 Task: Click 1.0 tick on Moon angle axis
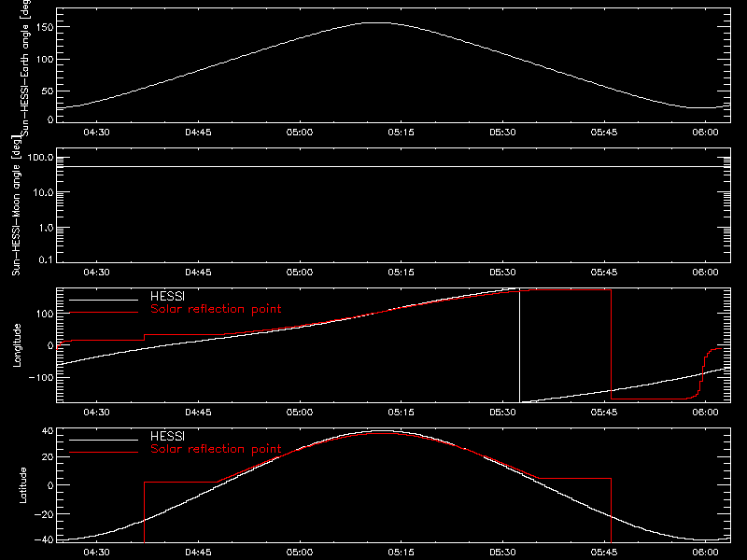click(x=46, y=228)
